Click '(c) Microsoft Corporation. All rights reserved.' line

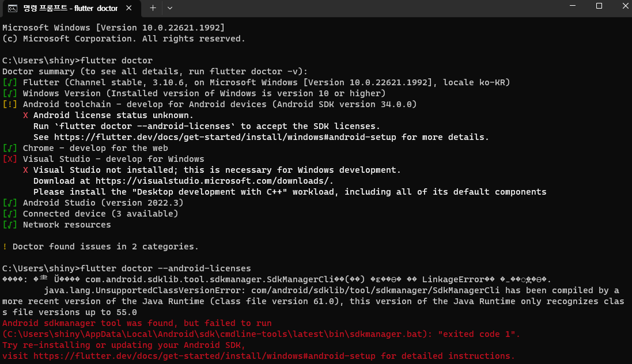[124, 39]
